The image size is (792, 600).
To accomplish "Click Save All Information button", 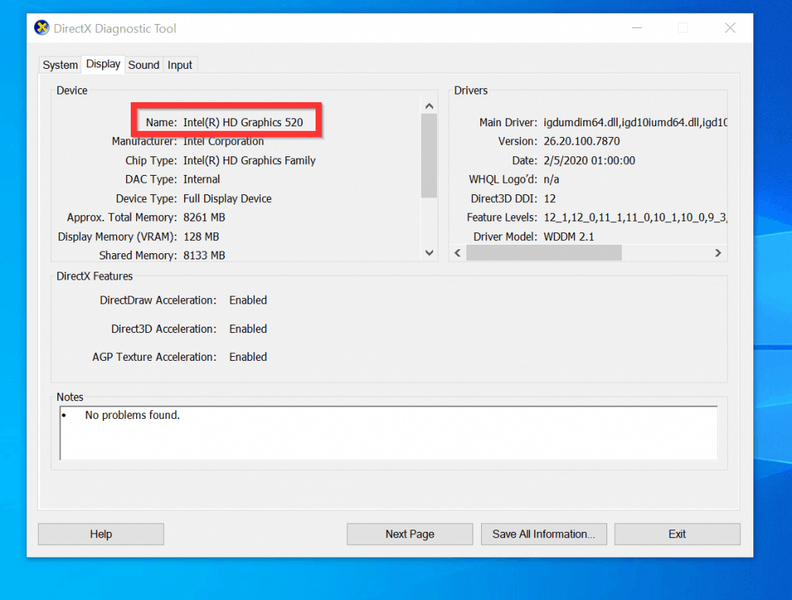I will [543, 534].
